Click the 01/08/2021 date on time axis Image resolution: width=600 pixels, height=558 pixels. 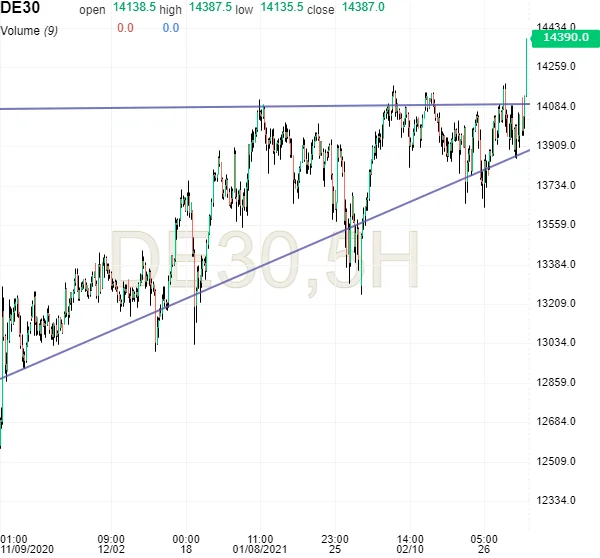[x=260, y=549]
